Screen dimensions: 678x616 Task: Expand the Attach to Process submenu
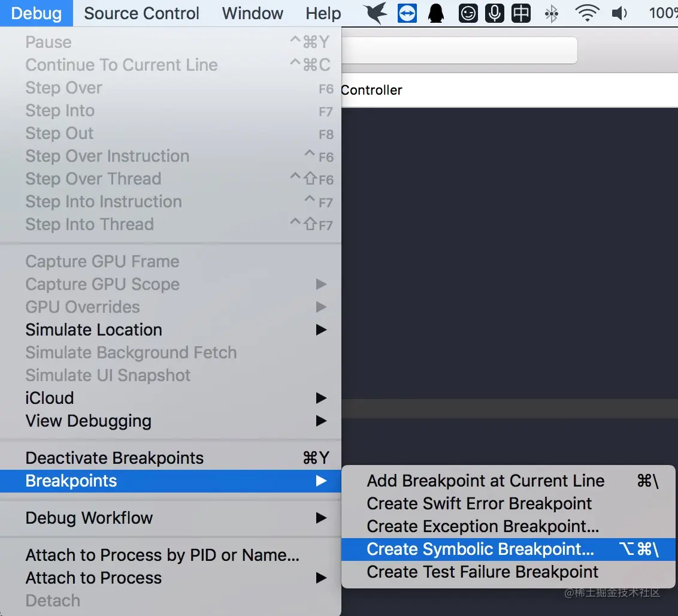[x=170, y=578]
